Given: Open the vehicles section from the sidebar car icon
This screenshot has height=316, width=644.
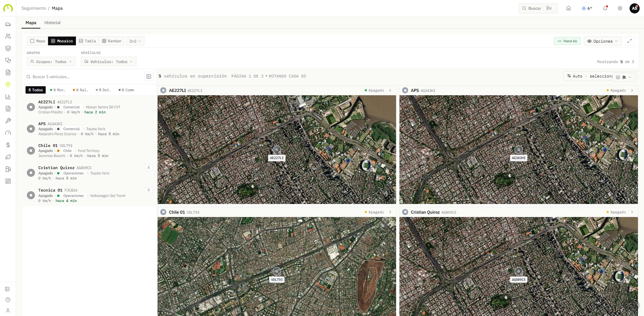Looking at the screenshot, I should (8, 24).
